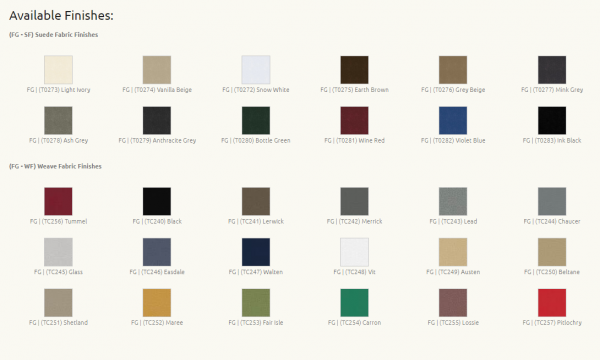
Task: Click the Lossie weave swatch
Action: (453, 303)
